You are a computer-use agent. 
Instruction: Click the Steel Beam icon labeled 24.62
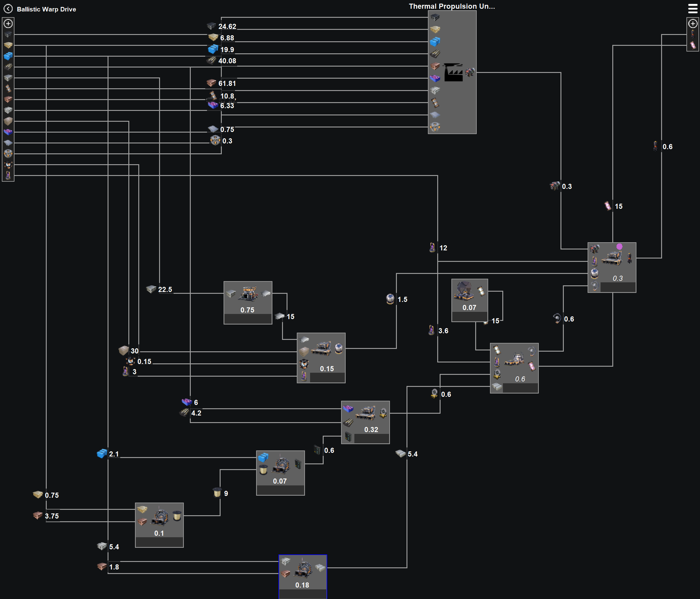pos(212,26)
